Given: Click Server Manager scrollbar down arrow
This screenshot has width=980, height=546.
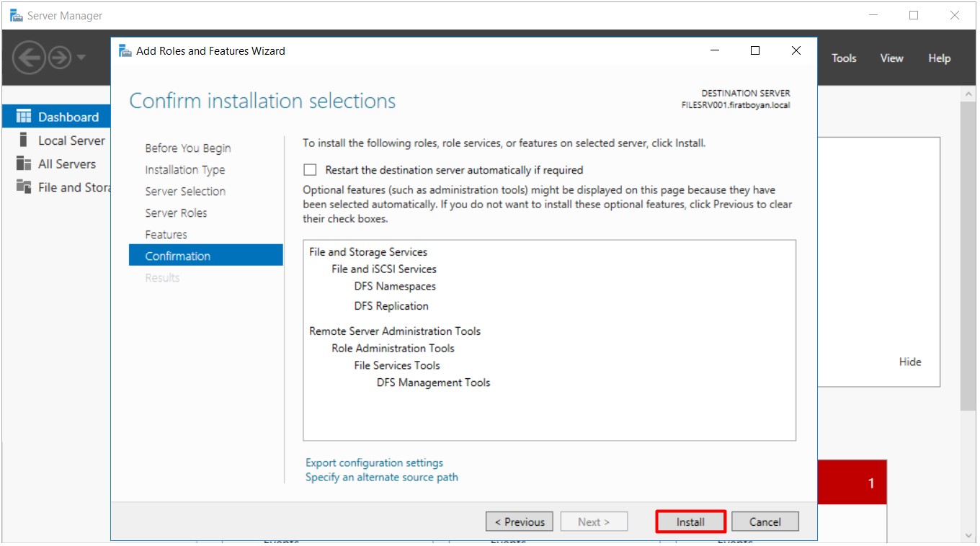Looking at the screenshot, I should tap(968, 535).
